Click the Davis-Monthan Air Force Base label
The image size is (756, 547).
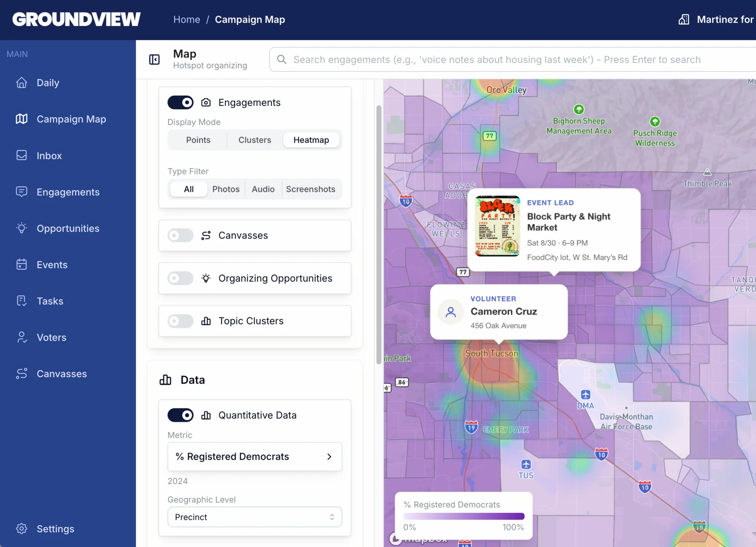[x=626, y=422]
